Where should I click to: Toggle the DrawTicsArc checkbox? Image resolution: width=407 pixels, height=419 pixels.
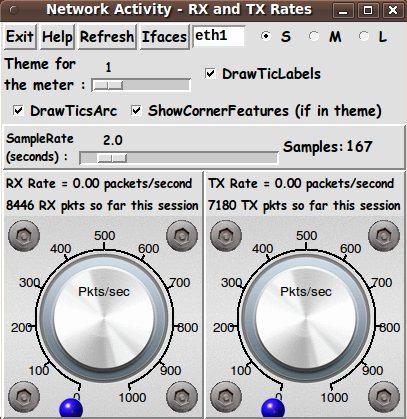click(x=18, y=110)
